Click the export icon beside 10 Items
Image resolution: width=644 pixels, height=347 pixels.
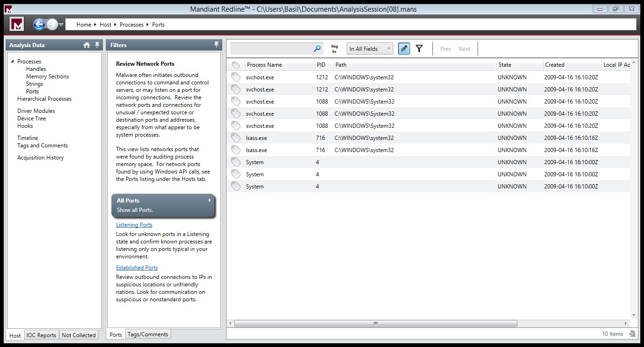click(632, 333)
